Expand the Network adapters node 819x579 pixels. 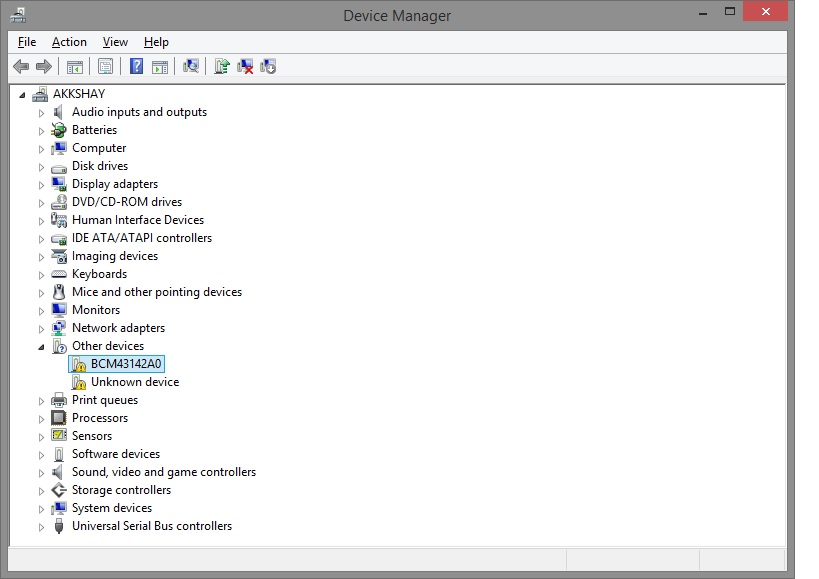coord(42,329)
